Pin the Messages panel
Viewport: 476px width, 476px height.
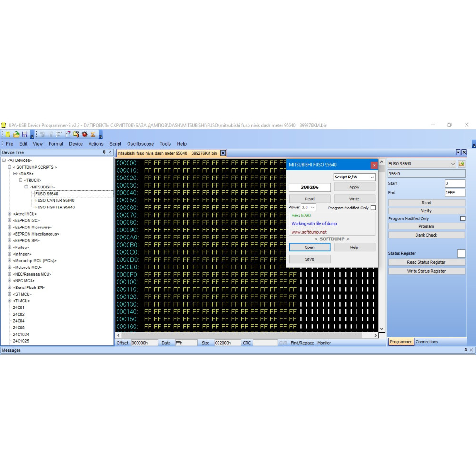[466, 350]
